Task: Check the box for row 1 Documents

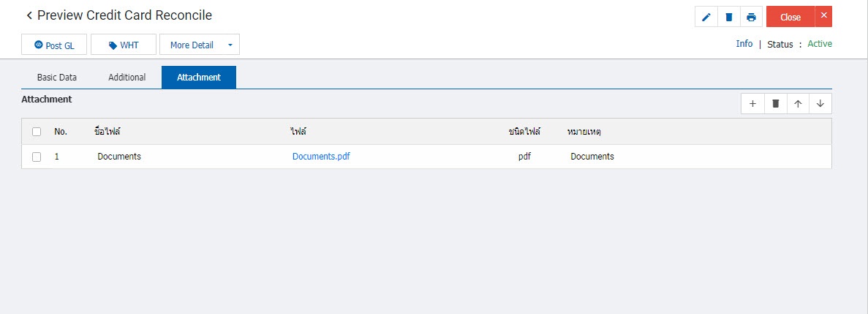Action: tap(37, 157)
